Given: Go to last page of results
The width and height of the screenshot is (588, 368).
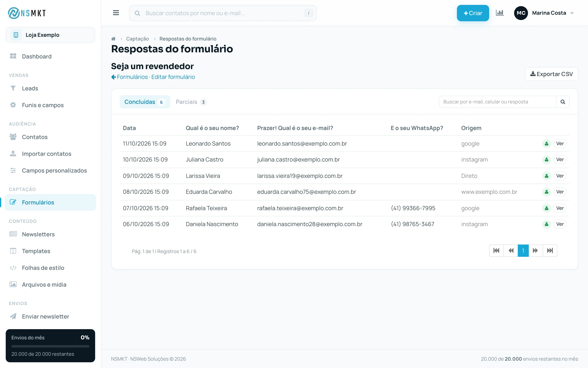Looking at the screenshot, I should 550,250.
